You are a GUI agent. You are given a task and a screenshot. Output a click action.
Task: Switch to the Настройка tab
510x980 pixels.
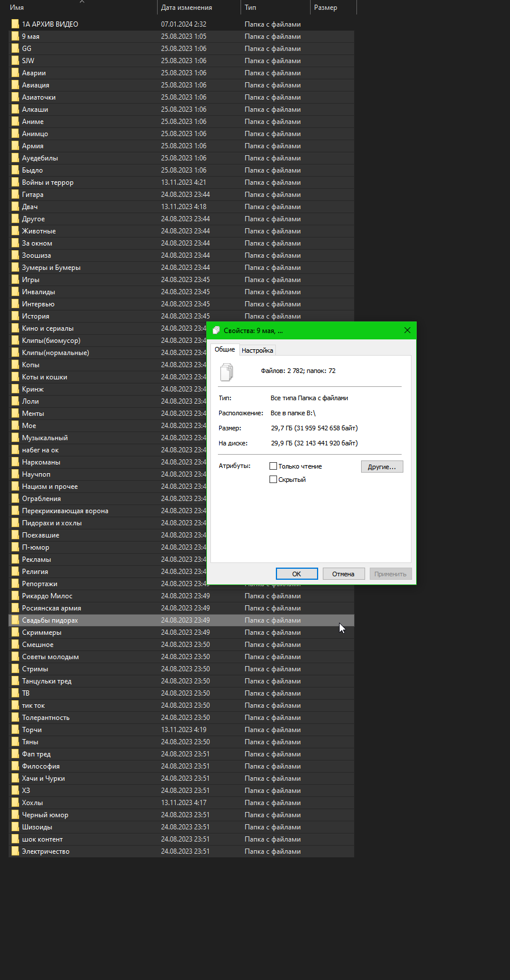coord(257,350)
